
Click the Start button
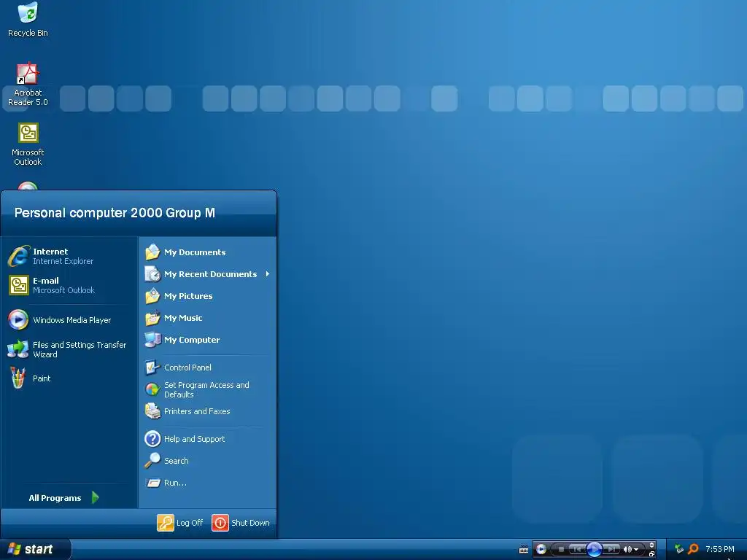click(x=35, y=550)
